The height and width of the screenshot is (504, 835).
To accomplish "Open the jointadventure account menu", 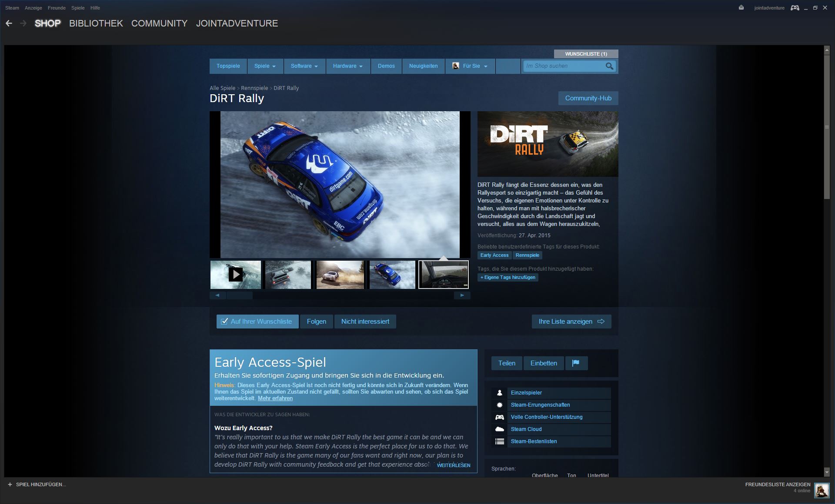I will 769,8.
